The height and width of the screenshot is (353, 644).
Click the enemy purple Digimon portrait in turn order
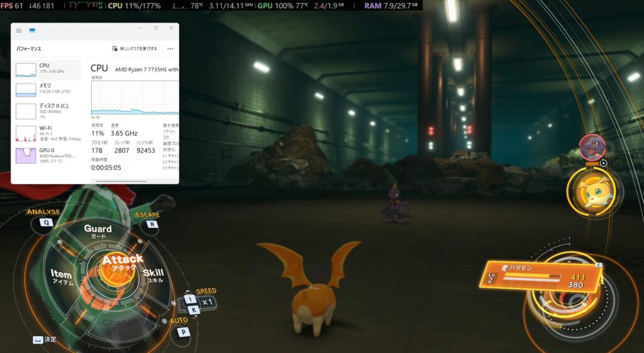click(x=592, y=147)
